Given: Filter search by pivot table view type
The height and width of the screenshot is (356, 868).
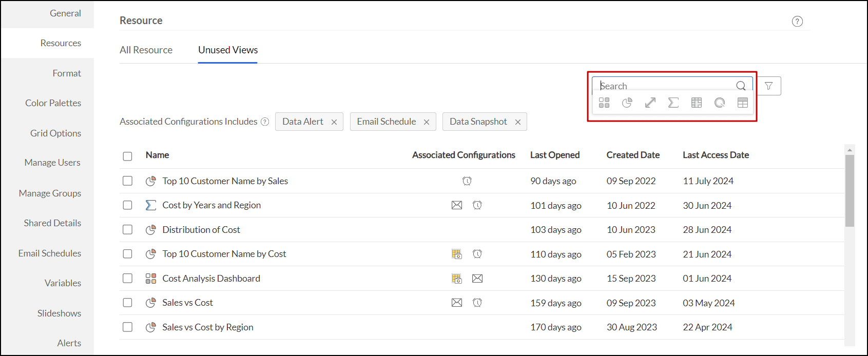Looking at the screenshot, I should point(697,103).
